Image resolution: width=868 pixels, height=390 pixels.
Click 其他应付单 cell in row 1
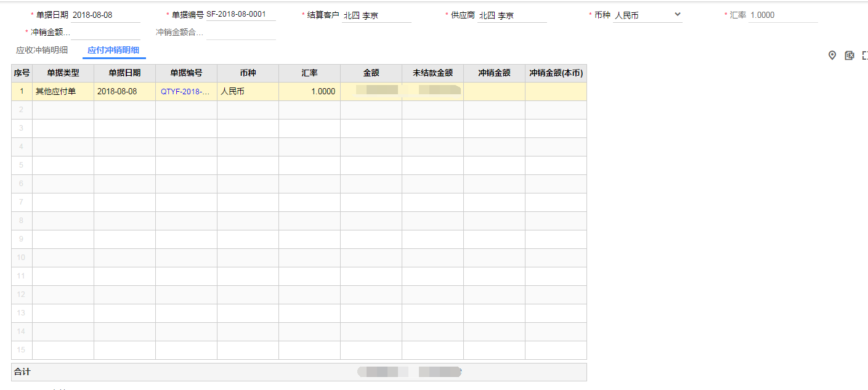(x=63, y=91)
